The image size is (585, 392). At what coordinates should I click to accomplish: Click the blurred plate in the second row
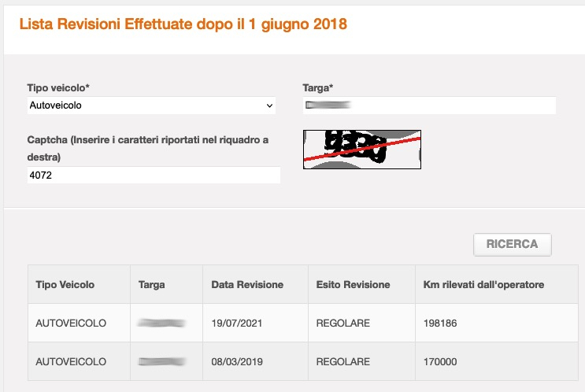161,361
